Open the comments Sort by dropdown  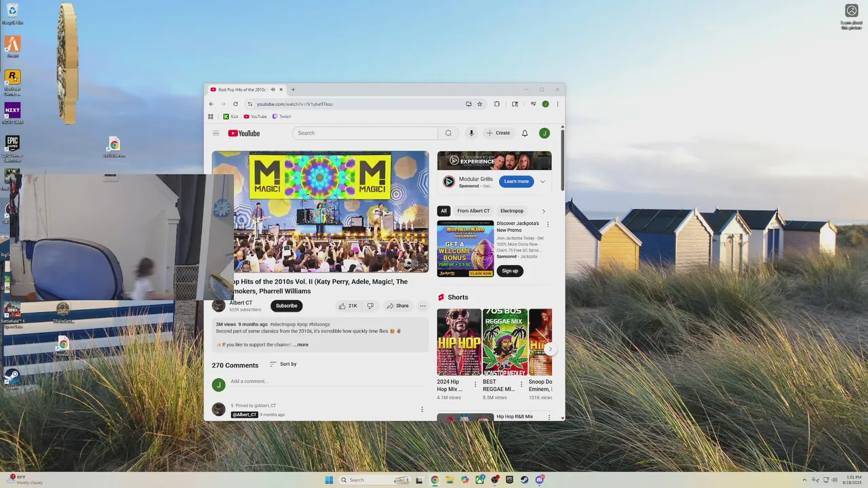(283, 365)
